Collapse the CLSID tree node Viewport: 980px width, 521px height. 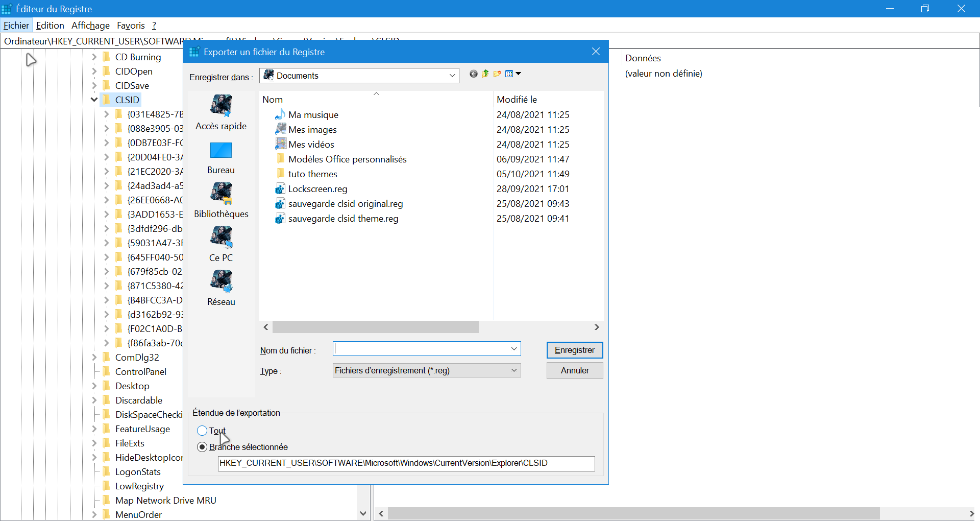pyautogui.click(x=94, y=100)
